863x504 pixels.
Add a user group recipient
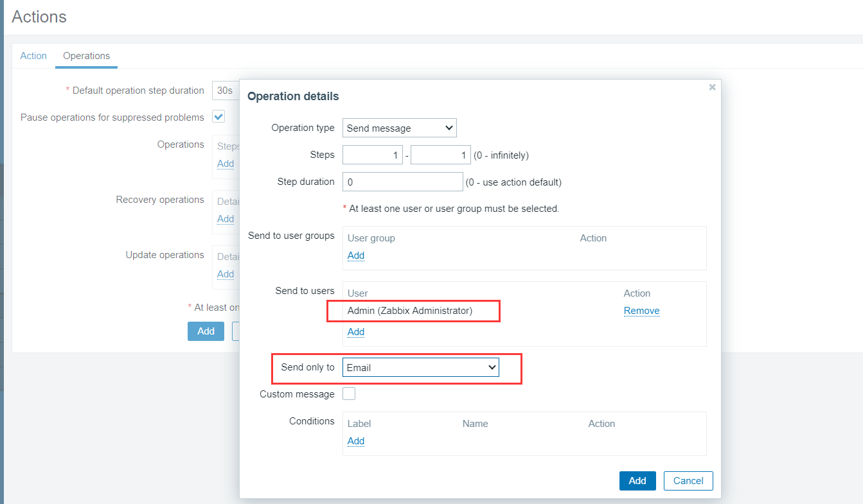(x=356, y=256)
